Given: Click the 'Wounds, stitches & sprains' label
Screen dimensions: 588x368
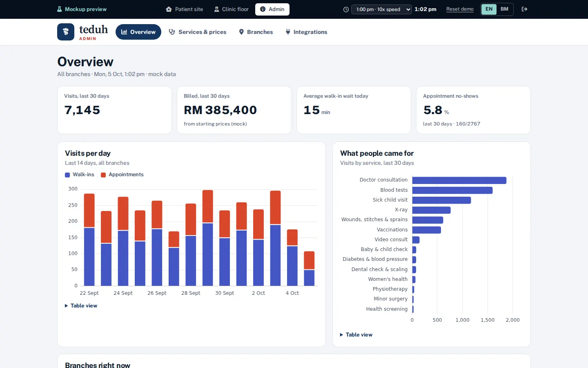Looking at the screenshot, I should point(374,220).
